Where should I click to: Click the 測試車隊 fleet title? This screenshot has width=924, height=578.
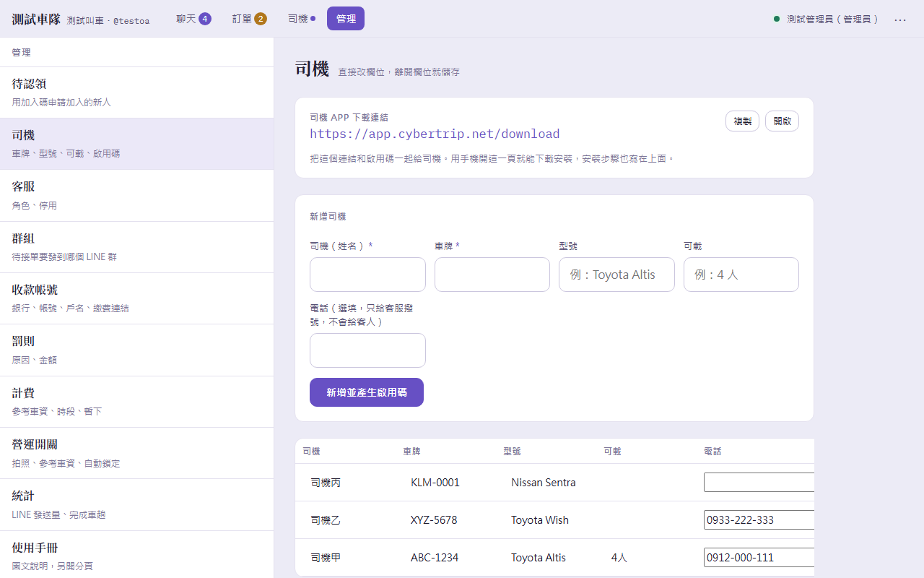(36, 20)
